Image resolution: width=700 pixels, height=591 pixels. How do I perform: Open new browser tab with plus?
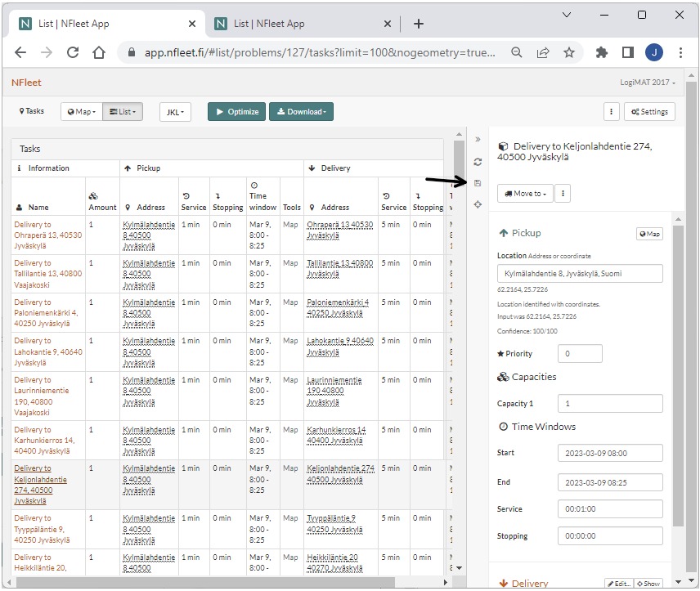(419, 24)
